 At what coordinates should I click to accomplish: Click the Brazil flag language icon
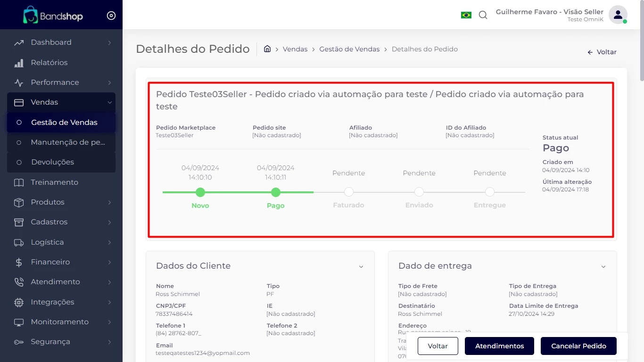(x=466, y=15)
